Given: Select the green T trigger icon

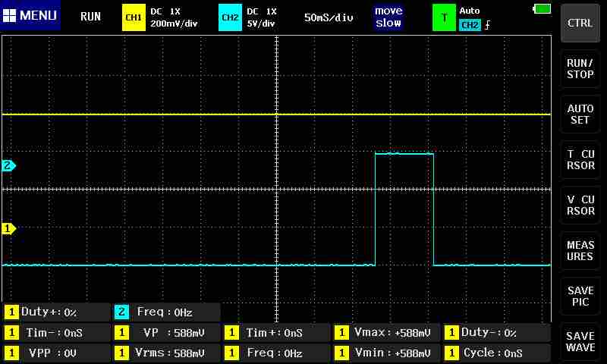Looking at the screenshot, I should click(x=444, y=17).
